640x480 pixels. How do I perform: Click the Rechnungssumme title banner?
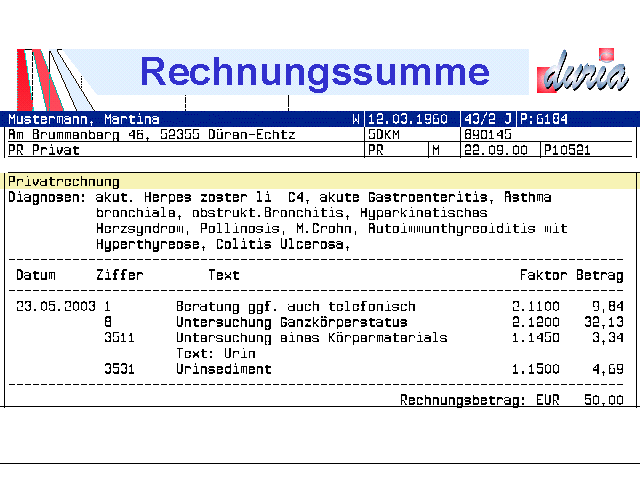click(x=314, y=71)
